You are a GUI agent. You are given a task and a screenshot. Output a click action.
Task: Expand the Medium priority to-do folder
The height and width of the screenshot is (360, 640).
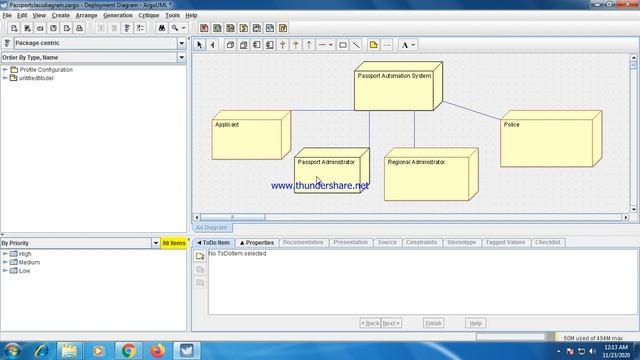(5, 262)
